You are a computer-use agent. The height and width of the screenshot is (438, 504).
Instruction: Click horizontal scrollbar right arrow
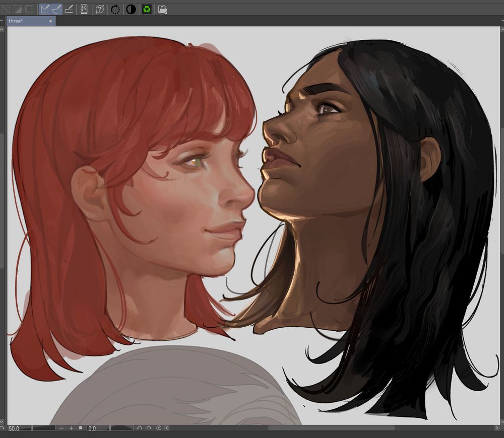497,428
